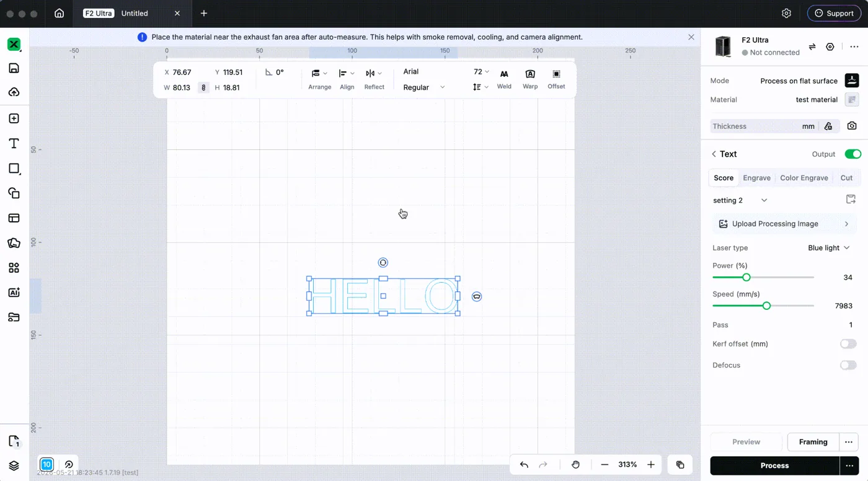Image resolution: width=868 pixels, height=481 pixels.
Task: Click the Process button
Action: pos(774,466)
